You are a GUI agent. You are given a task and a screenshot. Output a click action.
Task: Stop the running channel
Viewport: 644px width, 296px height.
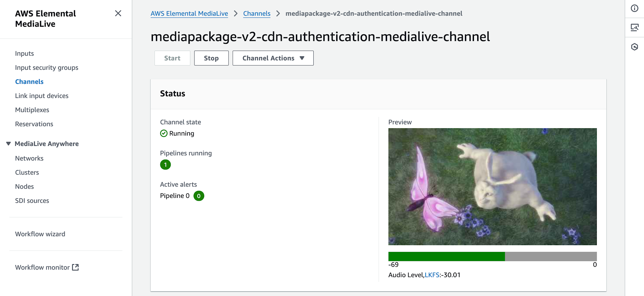tap(211, 58)
